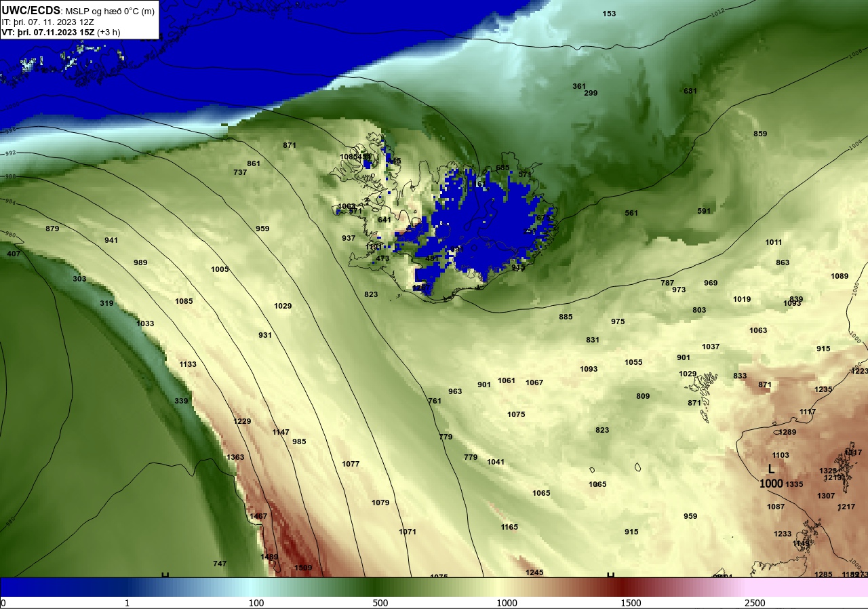Click the map value "761"
This screenshot has height=609, width=868.
coord(435,401)
